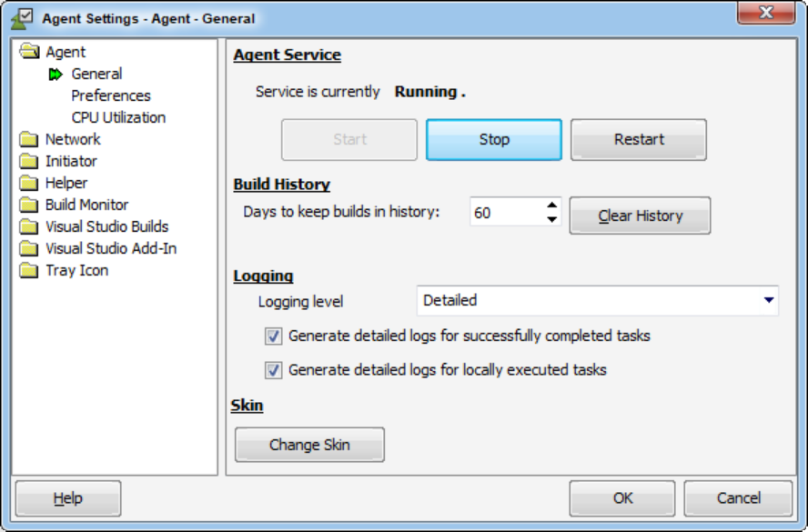Click the Network folder icon
The height and width of the screenshot is (532, 808).
[30, 140]
